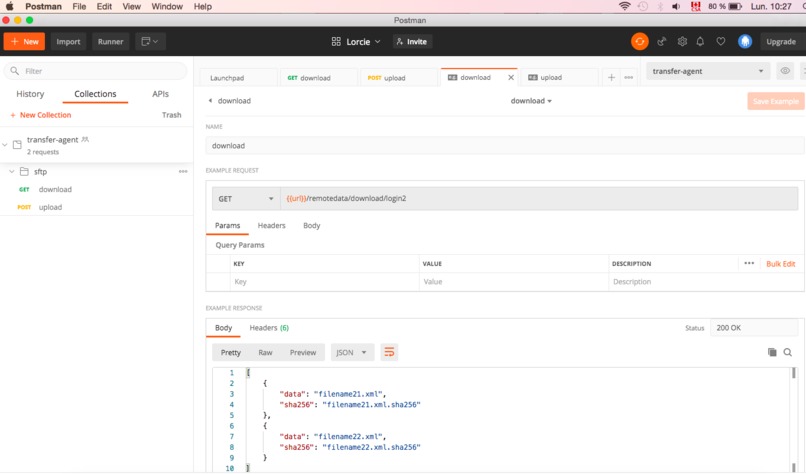Click the heart icon in header
This screenshot has width=806, height=474.
[721, 42]
